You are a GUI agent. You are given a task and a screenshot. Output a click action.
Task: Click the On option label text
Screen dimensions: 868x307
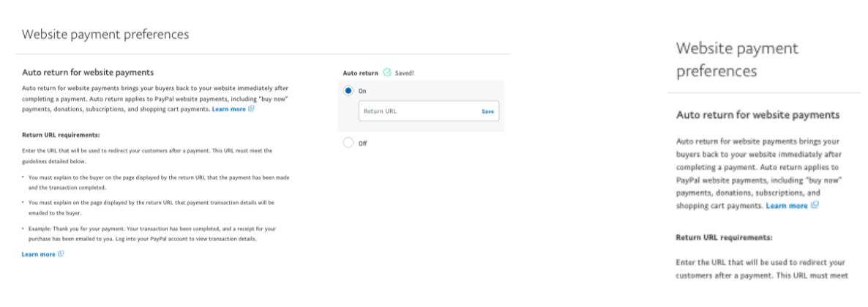point(362,91)
